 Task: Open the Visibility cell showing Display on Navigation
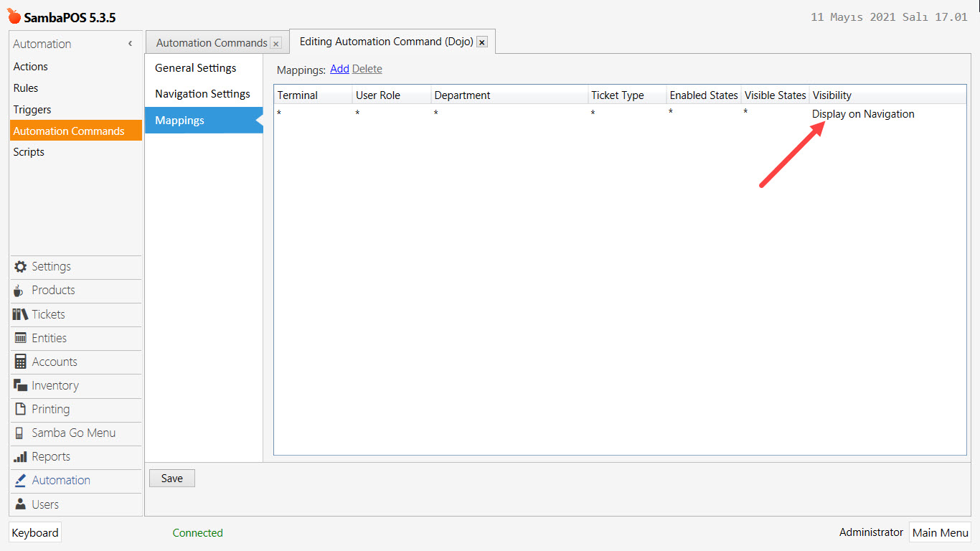(x=862, y=113)
